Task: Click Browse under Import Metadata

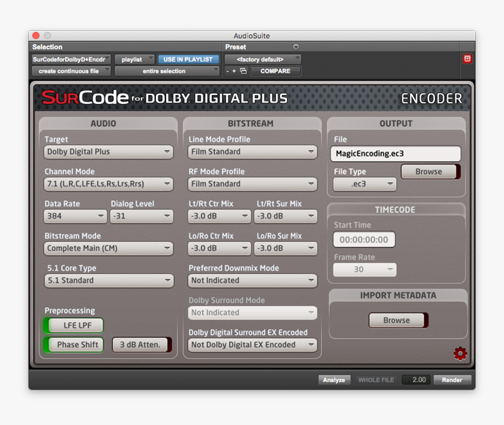Action: click(399, 320)
